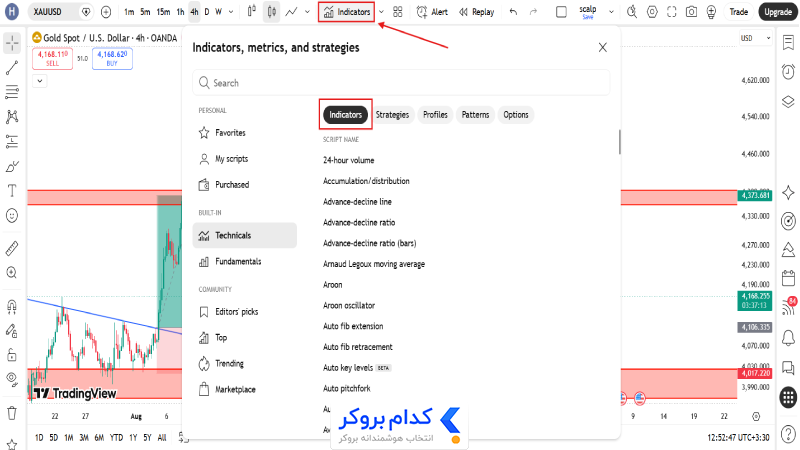Click the trash remove objects icon

[x=12, y=412]
